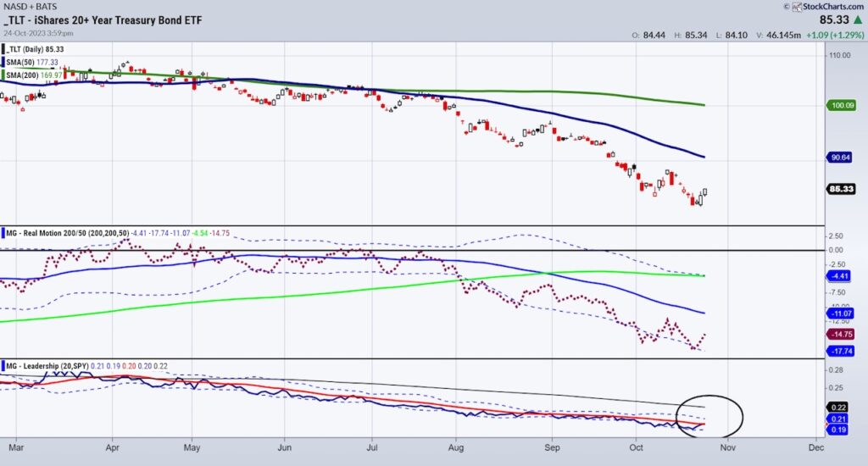Screen dimensions: 868x466
Task: Select the black _TLT legend color marker
Action: click(x=3, y=48)
